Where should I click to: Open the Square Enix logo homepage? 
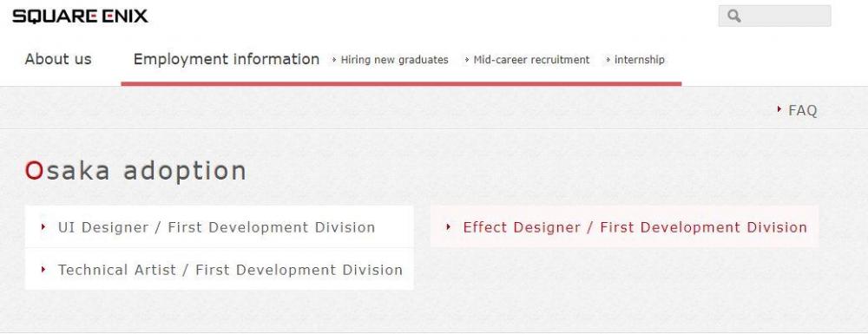point(80,16)
